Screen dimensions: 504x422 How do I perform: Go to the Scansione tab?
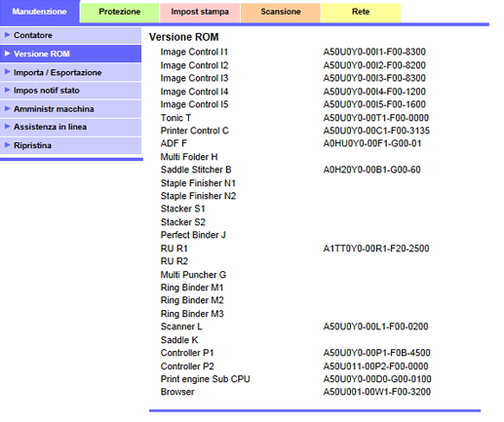pyautogui.click(x=281, y=13)
